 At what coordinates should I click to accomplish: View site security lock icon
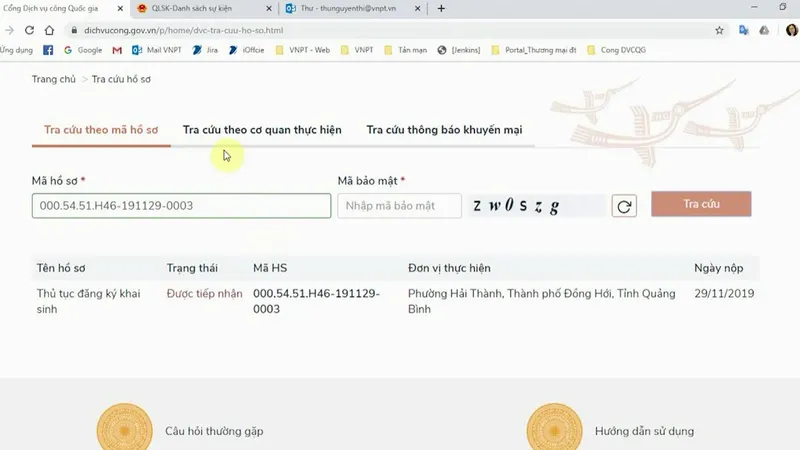74,31
